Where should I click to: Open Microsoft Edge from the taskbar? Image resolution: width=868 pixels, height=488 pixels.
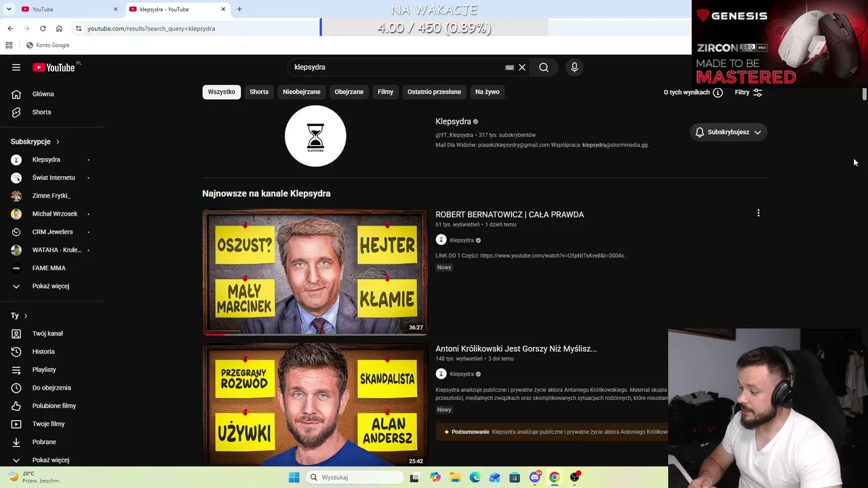475,477
